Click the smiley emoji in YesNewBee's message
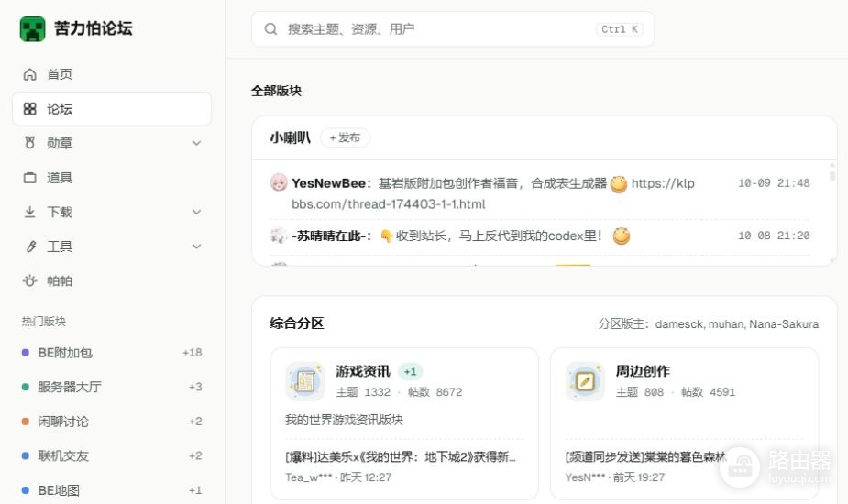Image resolution: width=848 pixels, height=504 pixels. click(619, 184)
